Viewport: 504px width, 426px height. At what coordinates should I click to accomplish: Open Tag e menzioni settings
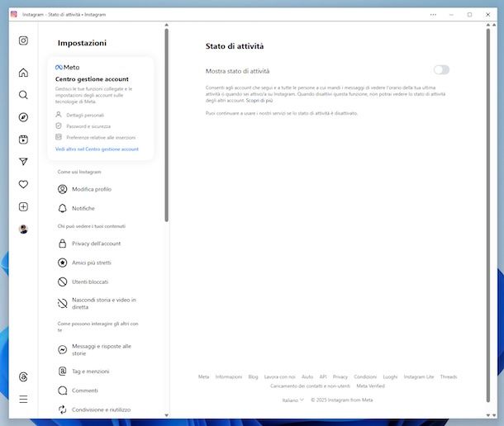(99, 371)
